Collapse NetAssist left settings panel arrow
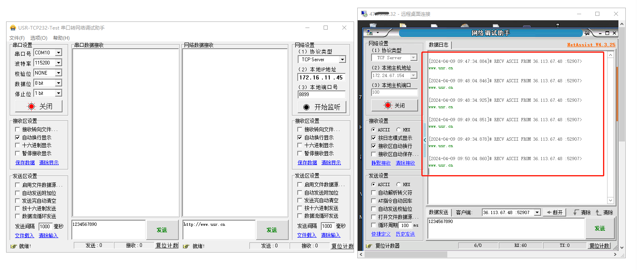 click(425, 140)
